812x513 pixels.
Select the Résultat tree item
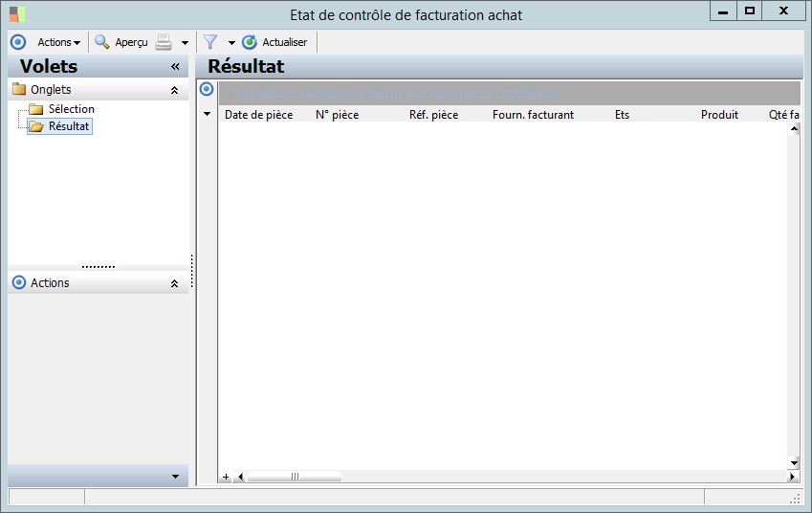69,126
